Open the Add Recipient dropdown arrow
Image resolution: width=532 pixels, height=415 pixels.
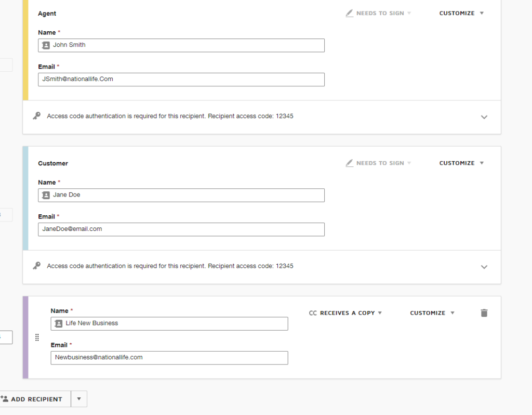click(x=79, y=399)
